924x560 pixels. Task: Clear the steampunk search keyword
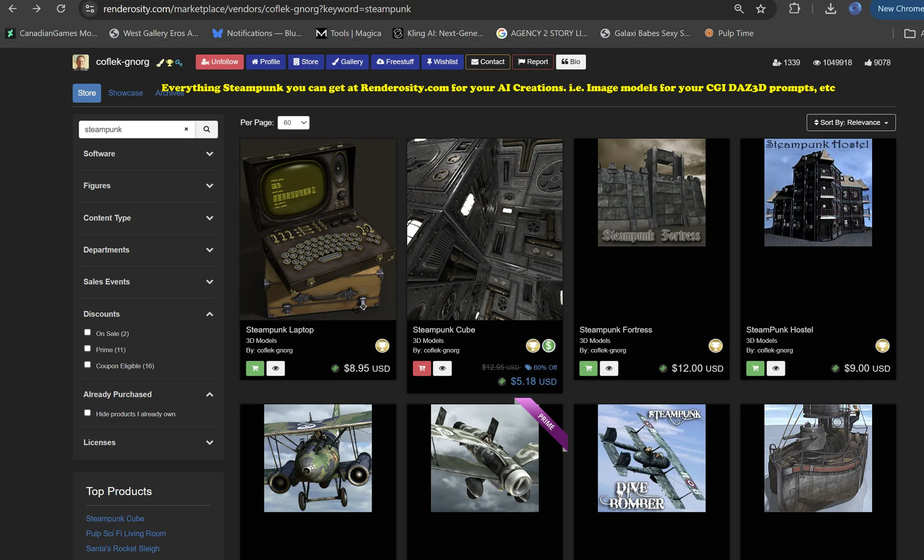(186, 129)
